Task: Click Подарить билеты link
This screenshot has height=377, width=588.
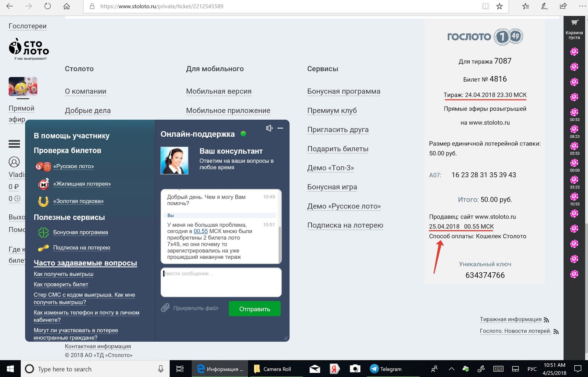Action: tap(338, 148)
